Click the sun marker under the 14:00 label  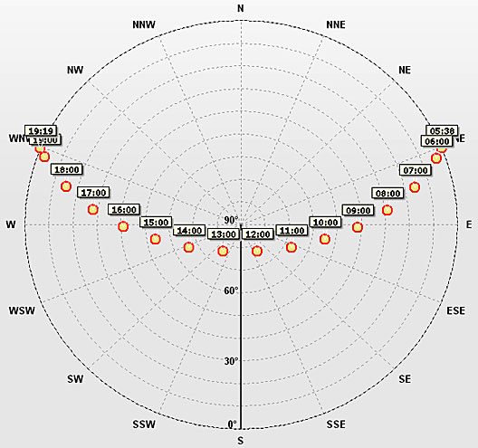[x=189, y=247]
